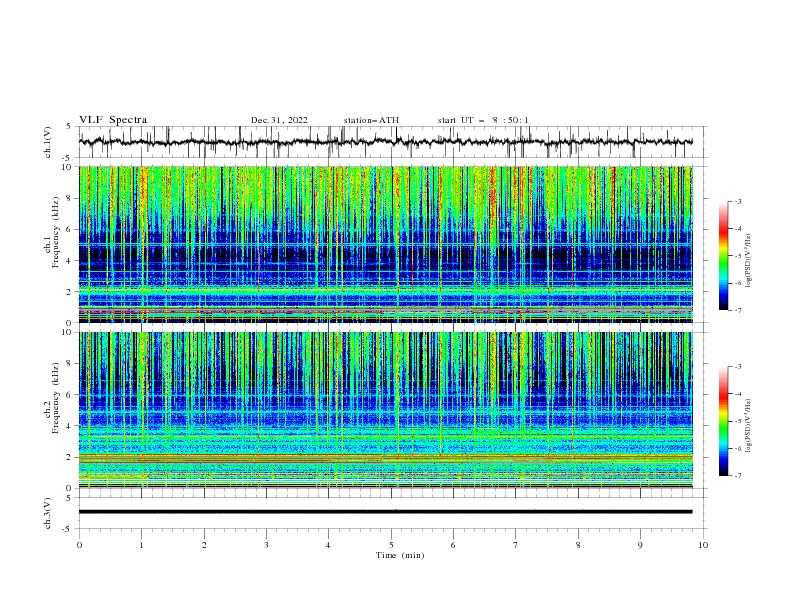792x612 pixels.
Task: Click time axis tick label "7"
Action: [x=516, y=545]
